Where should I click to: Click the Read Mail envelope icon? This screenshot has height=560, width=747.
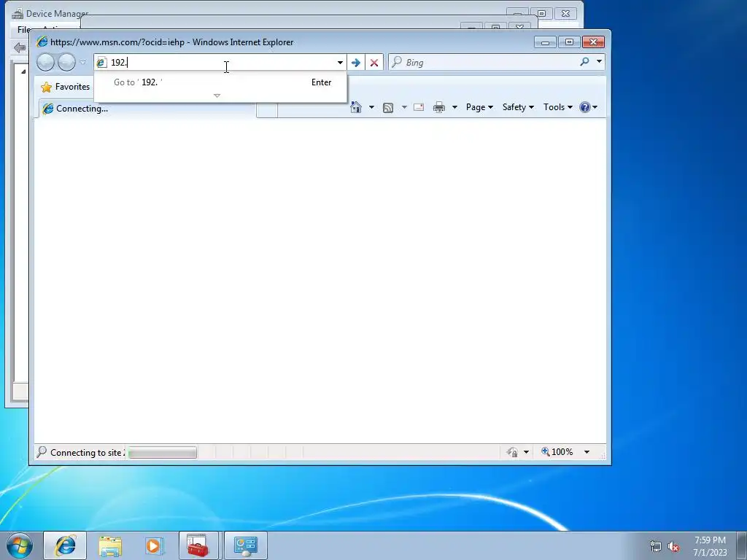419,107
